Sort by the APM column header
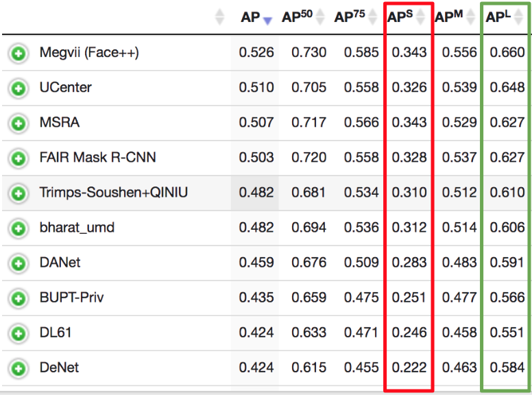 455,18
